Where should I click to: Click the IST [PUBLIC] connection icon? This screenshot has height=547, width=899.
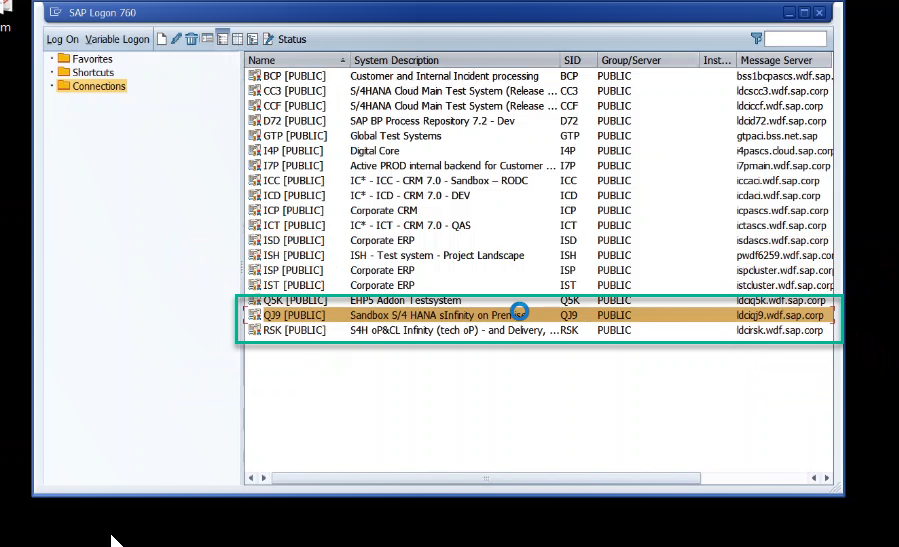(x=255, y=284)
